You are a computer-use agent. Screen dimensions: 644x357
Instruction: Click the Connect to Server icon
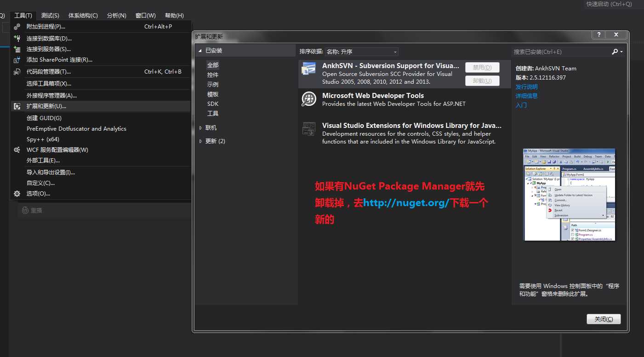[17, 49]
